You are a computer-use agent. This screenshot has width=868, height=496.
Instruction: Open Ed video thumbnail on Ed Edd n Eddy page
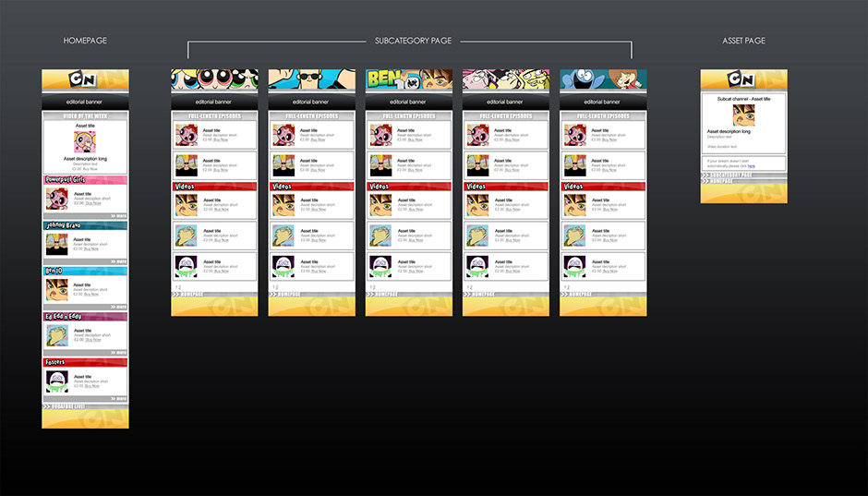click(x=477, y=236)
